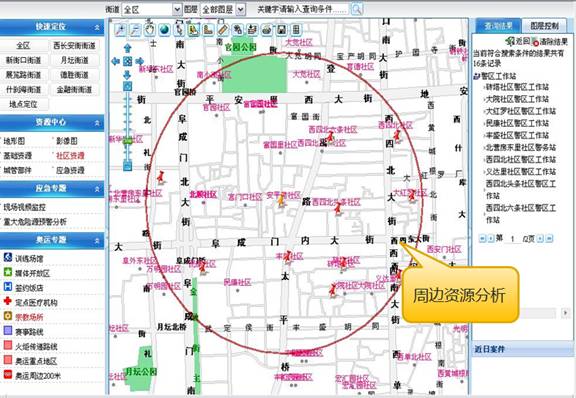Switch to the 查询结果 tab
This screenshot has width=576, height=398.
(x=498, y=25)
